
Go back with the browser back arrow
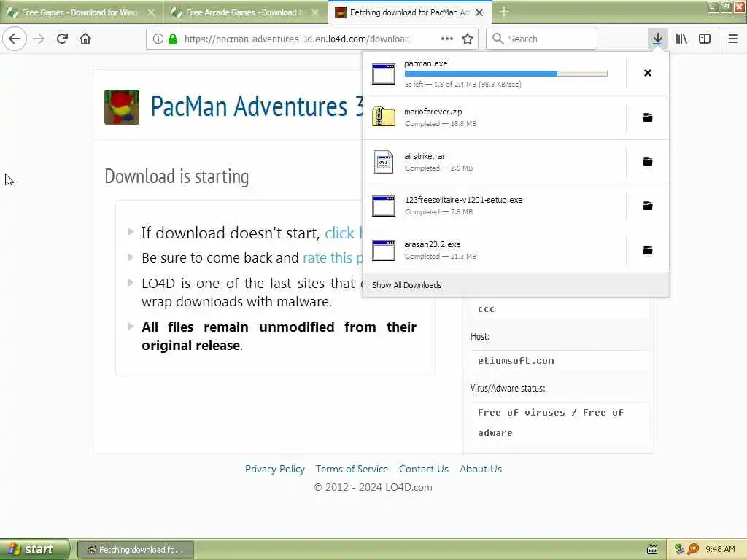[x=15, y=39]
